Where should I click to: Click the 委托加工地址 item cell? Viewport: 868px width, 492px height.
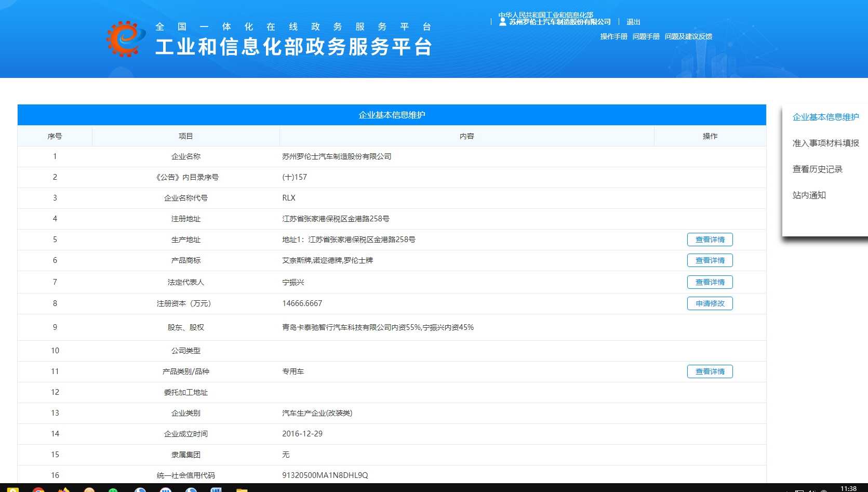tap(185, 392)
